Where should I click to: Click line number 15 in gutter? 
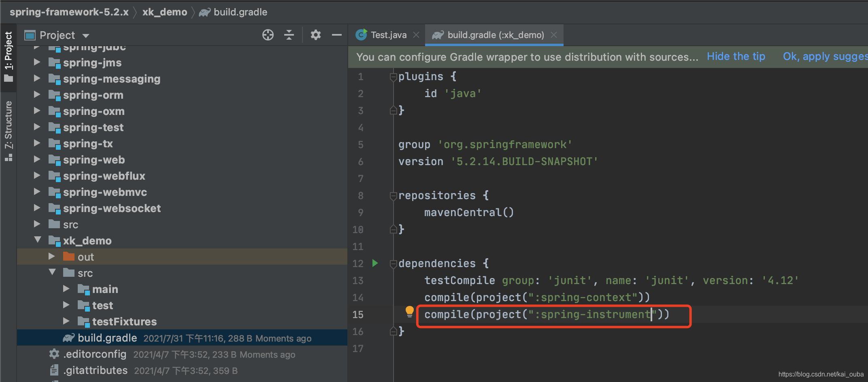click(358, 314)
